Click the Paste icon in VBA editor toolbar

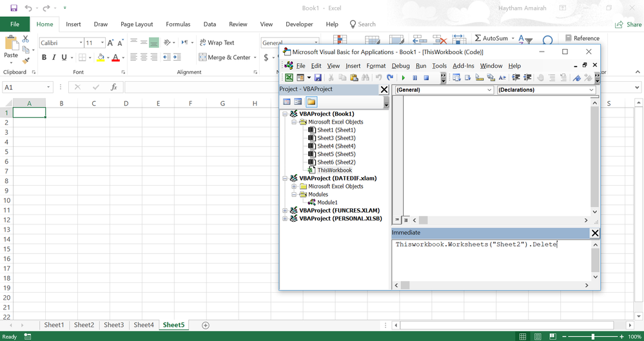[354, 77]
